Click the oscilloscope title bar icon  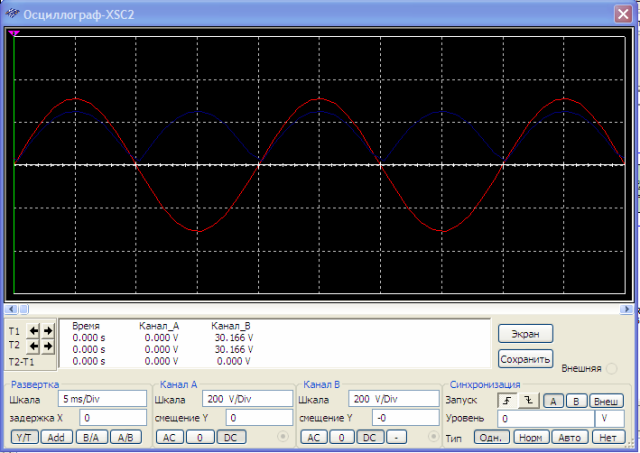tap(12, 14)
